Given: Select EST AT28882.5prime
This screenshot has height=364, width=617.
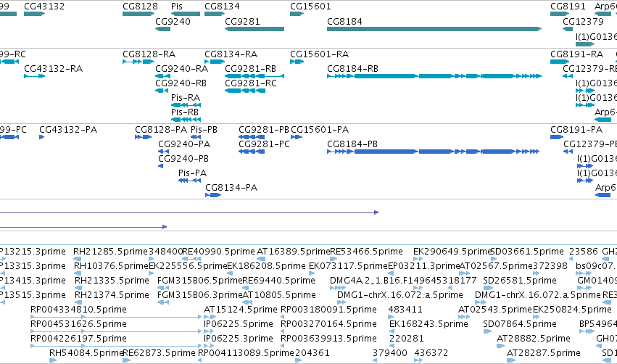Looking at the screenshot, I should point(500,345).
